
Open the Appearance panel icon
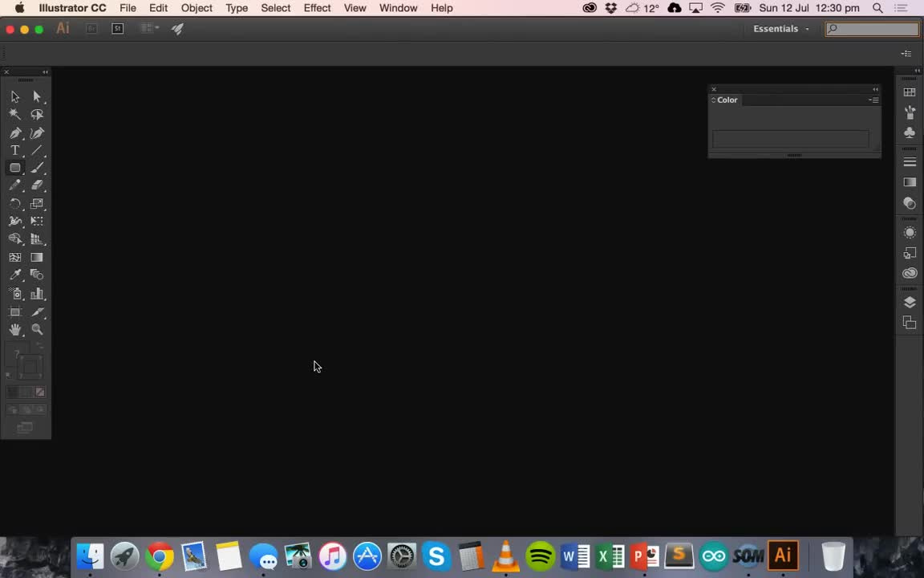point(910,232)
